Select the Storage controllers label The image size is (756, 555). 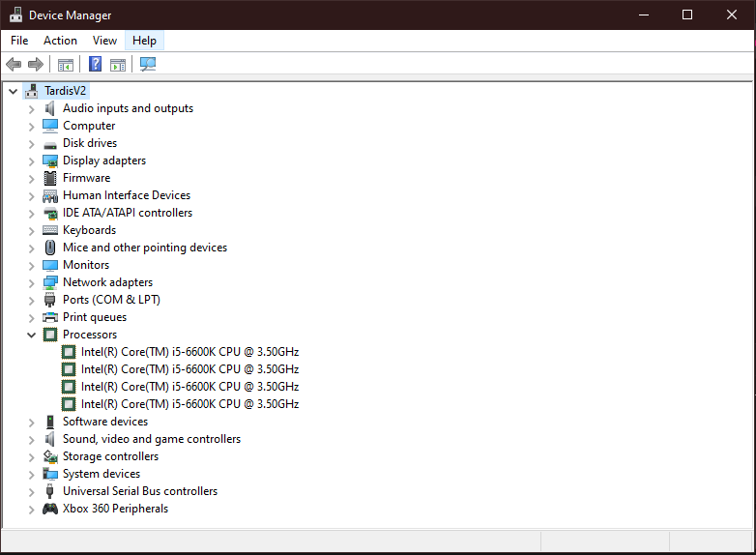[x=110, y=456]
